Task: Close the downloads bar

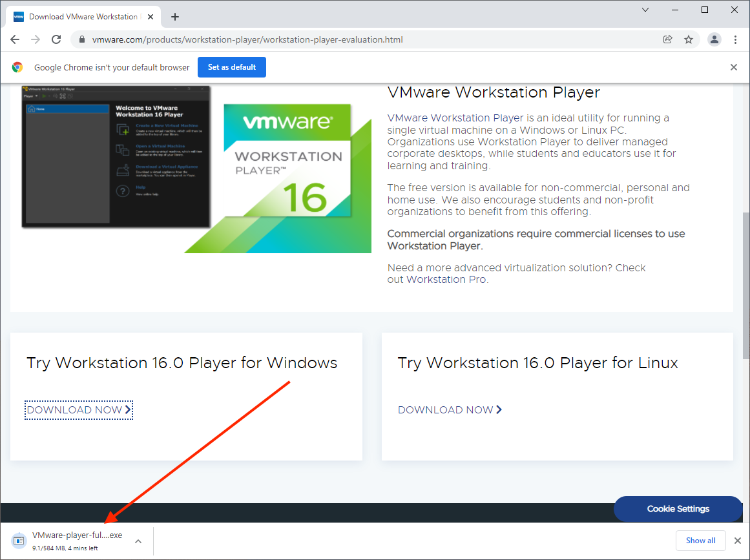Action: click(737, 541)
